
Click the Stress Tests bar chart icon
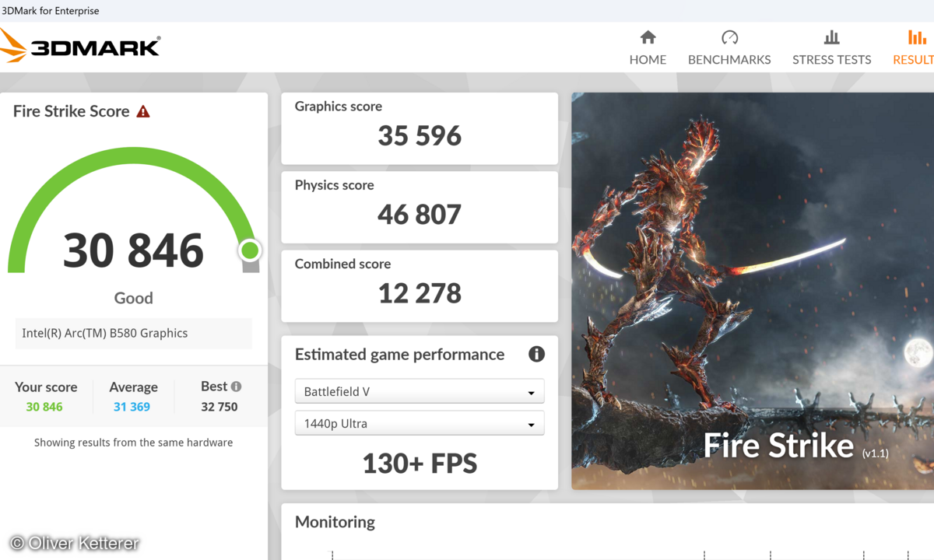[831, 37]
